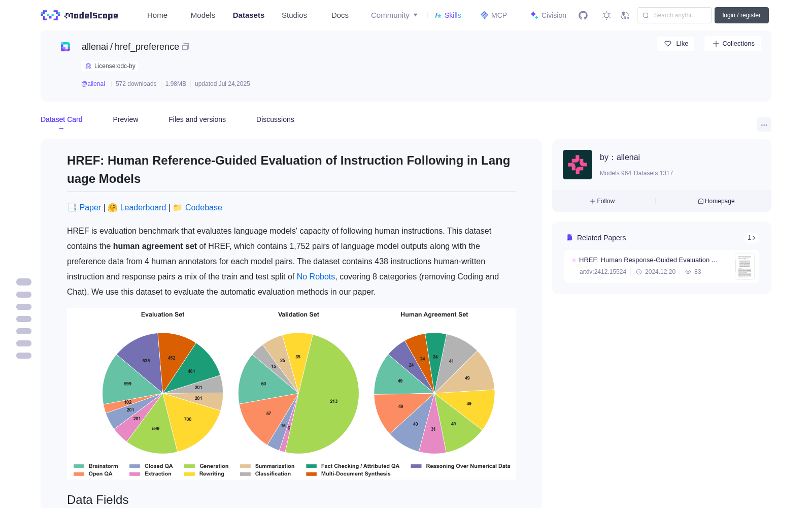Image resolution: width=812 pixels, height=508 pixels.
Task: Add dataset to Collections
Action: (x=733, y=44)
